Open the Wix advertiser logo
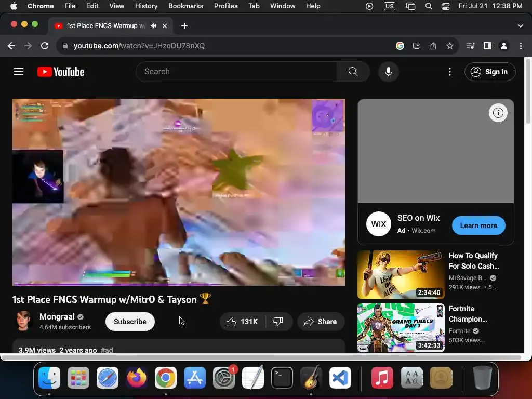This screenshot has height=399, width=532. click(379, 224)
